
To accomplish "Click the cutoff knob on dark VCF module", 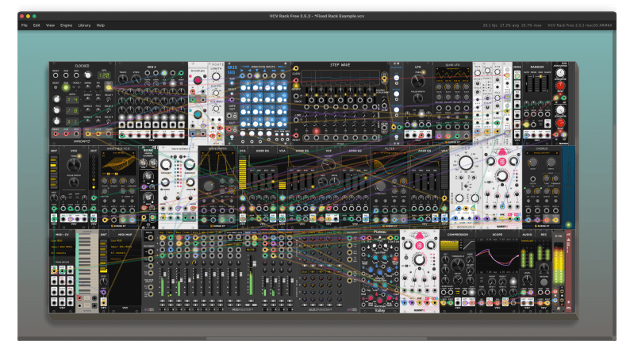I will [x=328, y=166].
